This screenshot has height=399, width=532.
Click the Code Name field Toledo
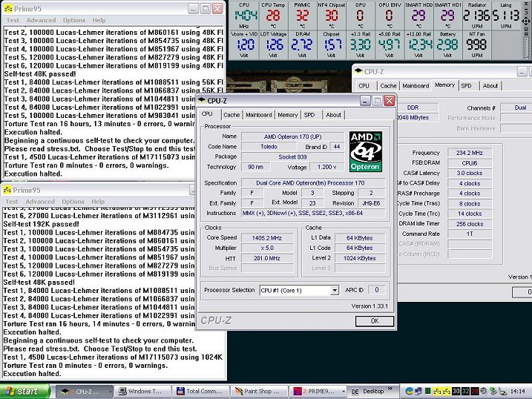point(269,147)
